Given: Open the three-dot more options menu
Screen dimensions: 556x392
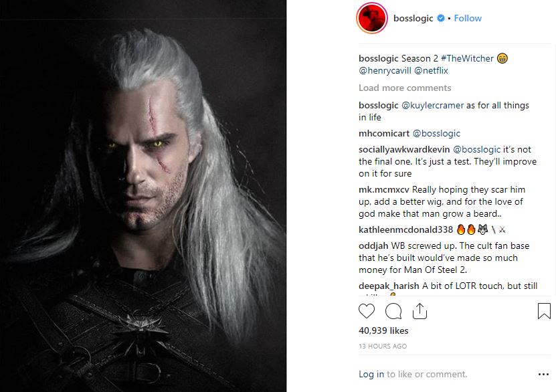Looking at the screenshot, I should tap(543, 374).
